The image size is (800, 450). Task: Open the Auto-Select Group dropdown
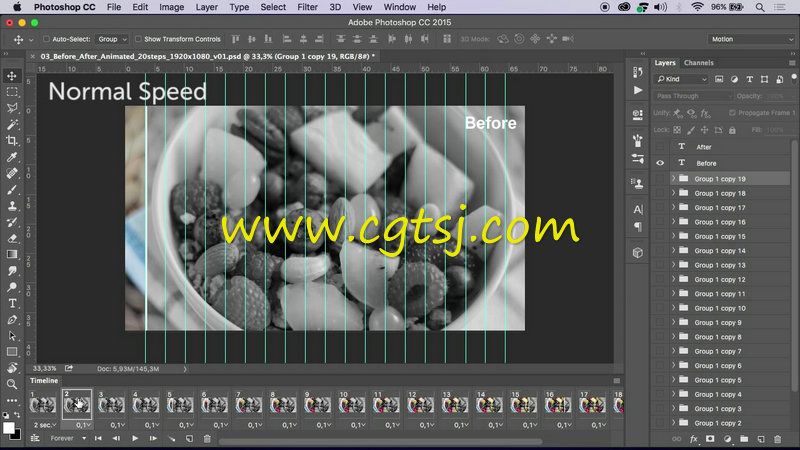tap(112, 39)
